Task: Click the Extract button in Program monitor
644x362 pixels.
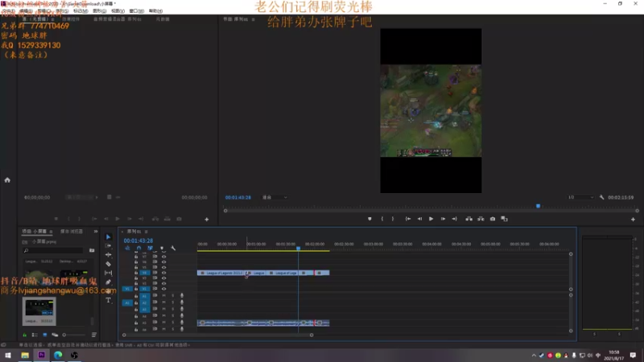Action: point(481,219)
